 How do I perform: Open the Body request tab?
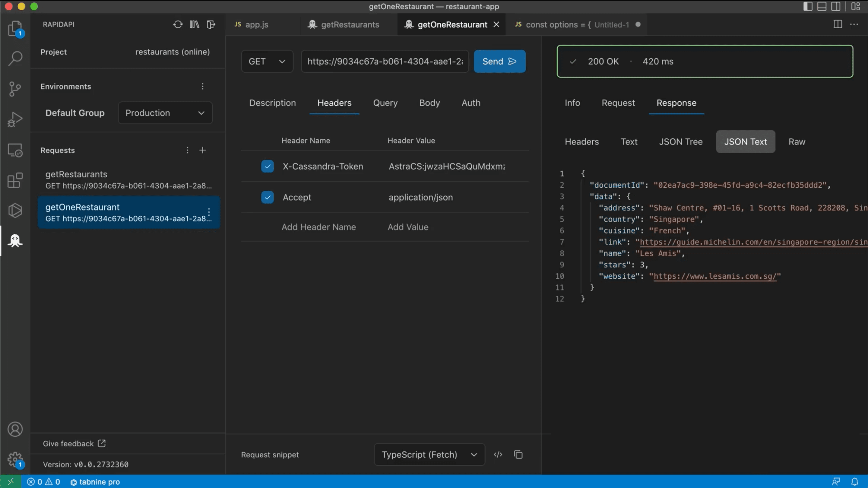click(429, 103)
